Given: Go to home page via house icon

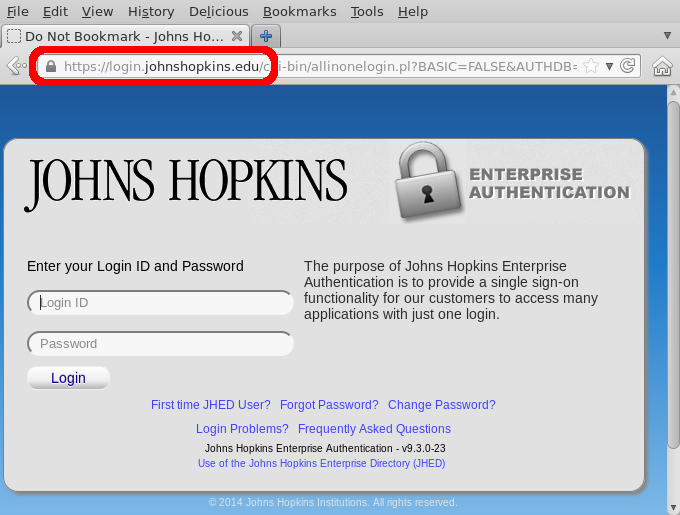Looking at the screenshot, I should click(662, 66).
